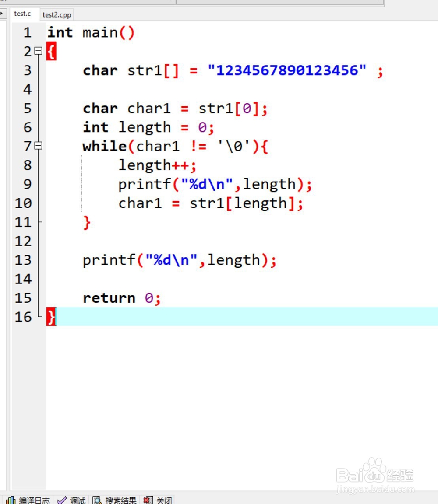Image resolution: width=438 pixels, height=504 pixels.
Task: Collapse the main function fold at line 2
Action: tap(38, 51)
